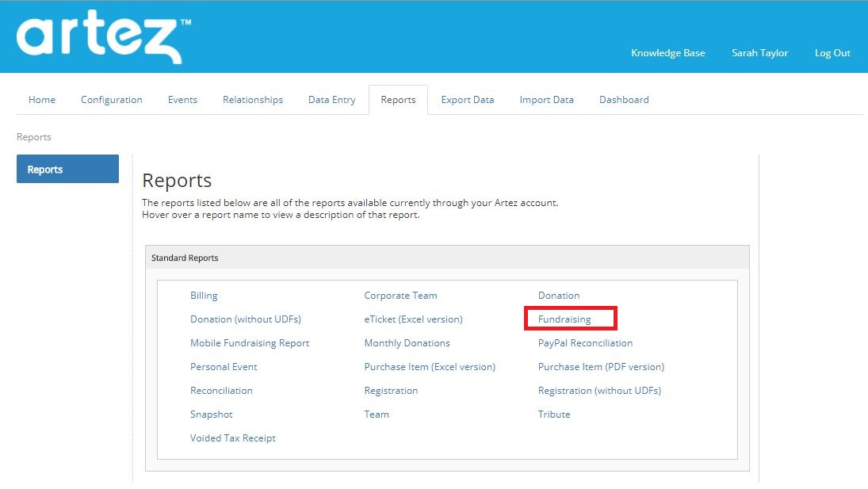This screenshot has height=489, width=868.
Task: Open the Team report
Action: [x=377, y=415]
